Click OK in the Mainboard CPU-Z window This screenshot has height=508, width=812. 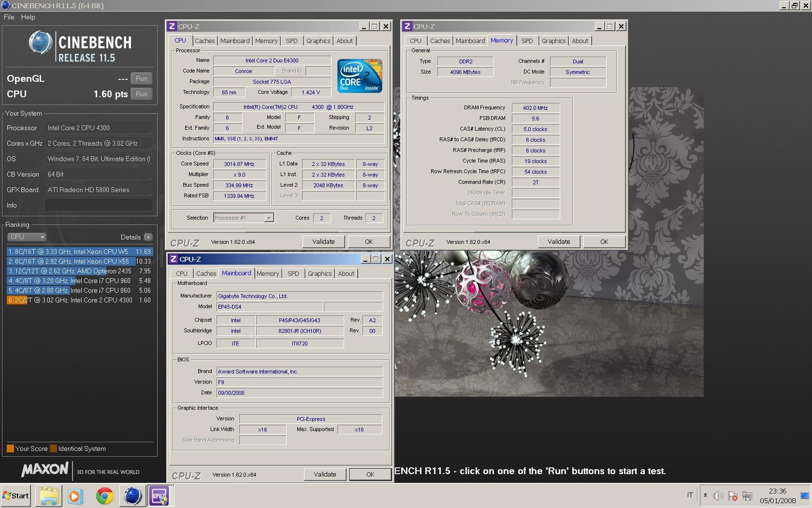tap(370, 475)
